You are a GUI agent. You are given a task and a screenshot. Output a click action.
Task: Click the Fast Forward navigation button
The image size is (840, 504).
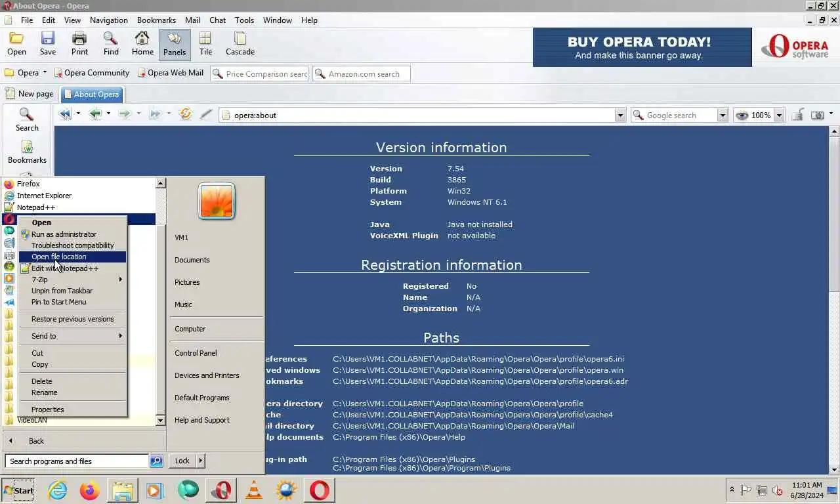[x=155, y=114]
